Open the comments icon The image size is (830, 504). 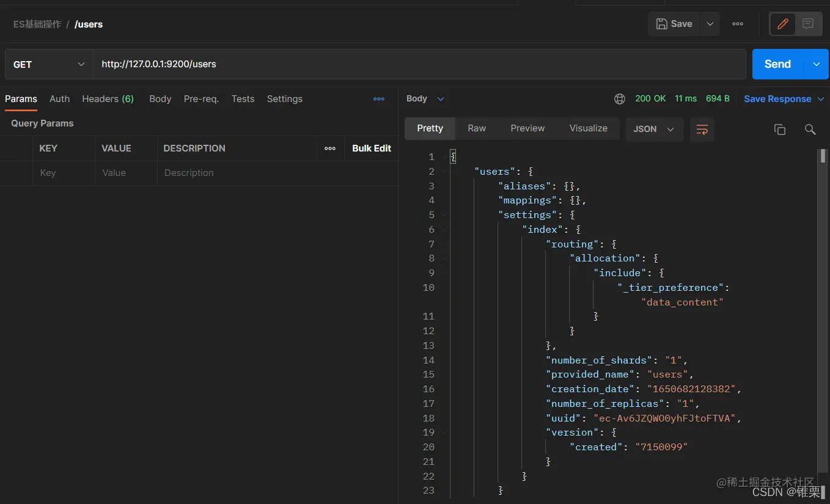click(x=808, y=24)
